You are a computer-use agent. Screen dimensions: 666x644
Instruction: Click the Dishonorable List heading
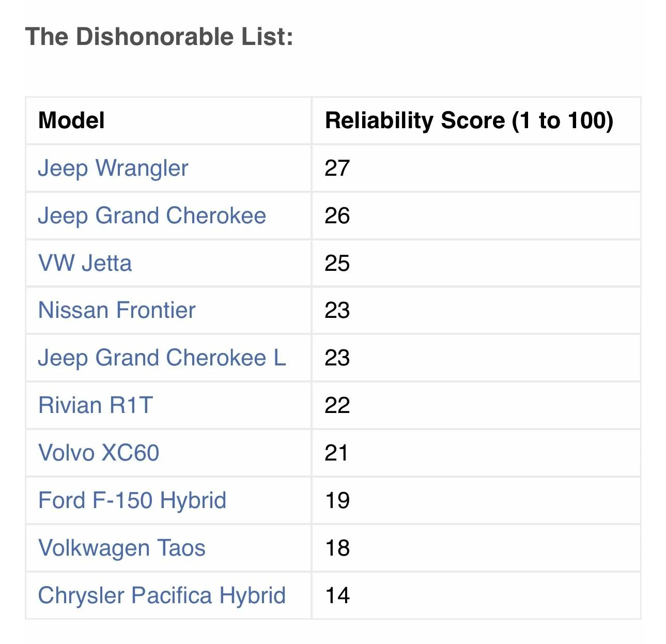[x=159, y=37]
